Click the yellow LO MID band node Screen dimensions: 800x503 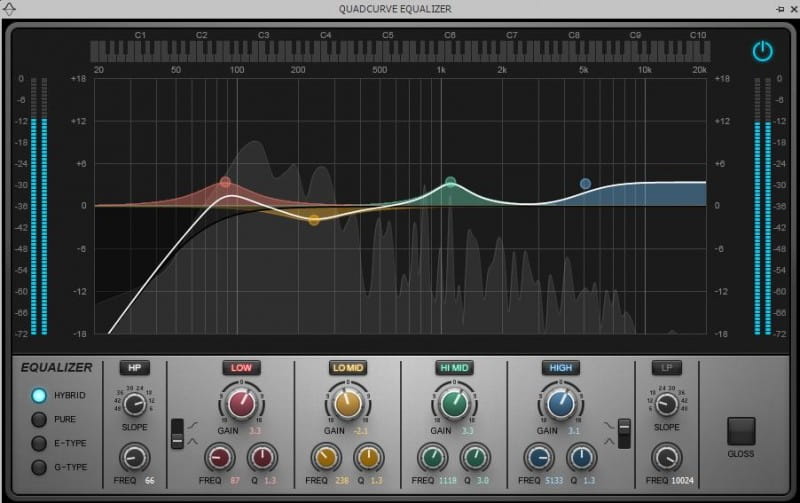314,219
